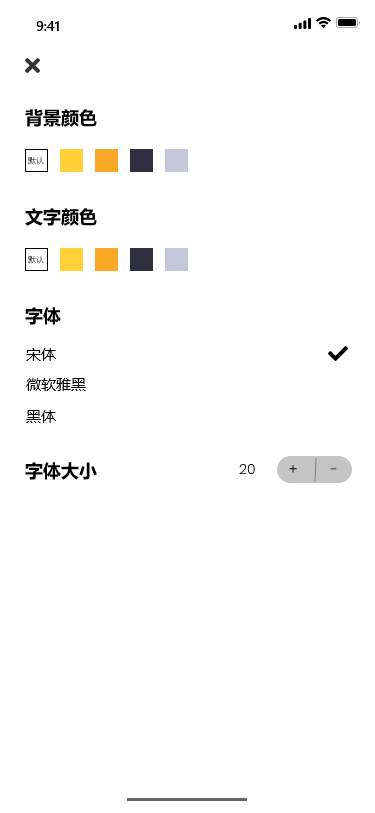This screenshot has width=375, height=813.
Task: Decrease font size with minus button
Action: coord(334,469)
